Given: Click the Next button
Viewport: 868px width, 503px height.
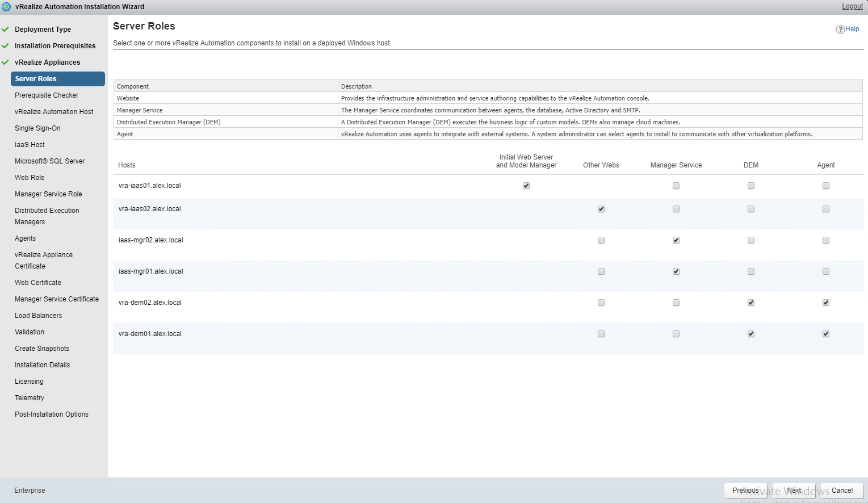Looking at the screenshot, I should [x=794, y=491].
